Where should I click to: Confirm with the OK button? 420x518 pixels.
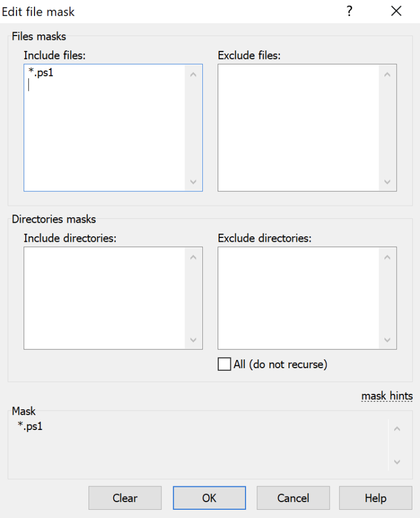tap(209, 498)
